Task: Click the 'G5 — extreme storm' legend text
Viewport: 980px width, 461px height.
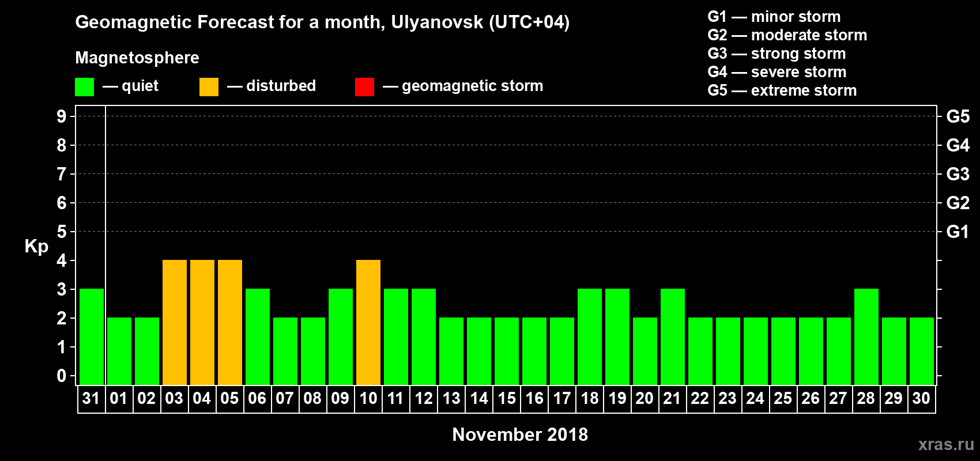Action: [x=782, y=90]
